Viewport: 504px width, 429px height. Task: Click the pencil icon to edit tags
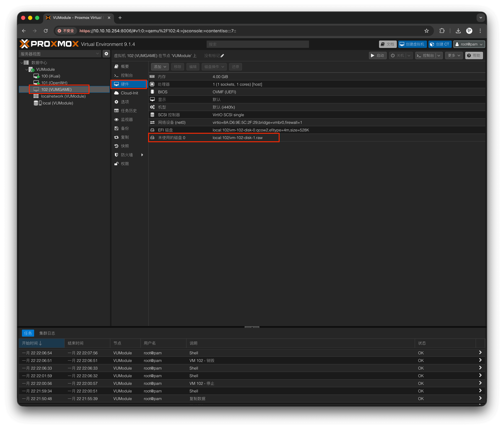(222, 56)
